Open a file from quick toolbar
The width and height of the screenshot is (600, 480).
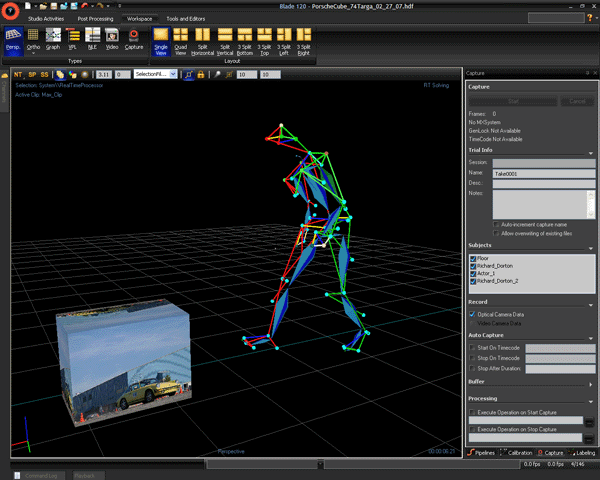coord(43,6)
